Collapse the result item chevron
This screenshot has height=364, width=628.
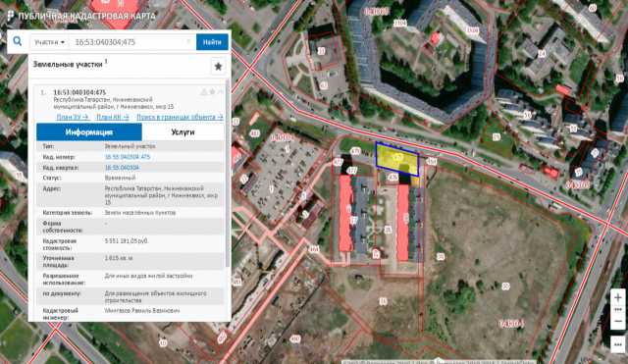click(220, 91)
